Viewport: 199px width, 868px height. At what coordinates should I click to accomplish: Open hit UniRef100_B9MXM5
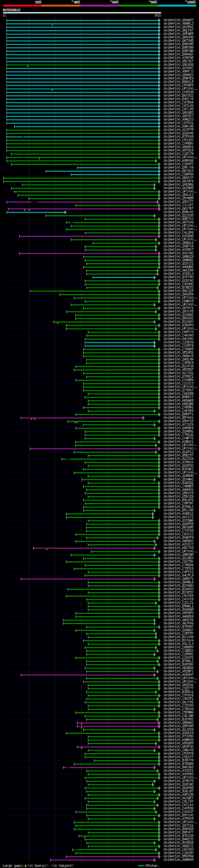[x=178, y=44]
